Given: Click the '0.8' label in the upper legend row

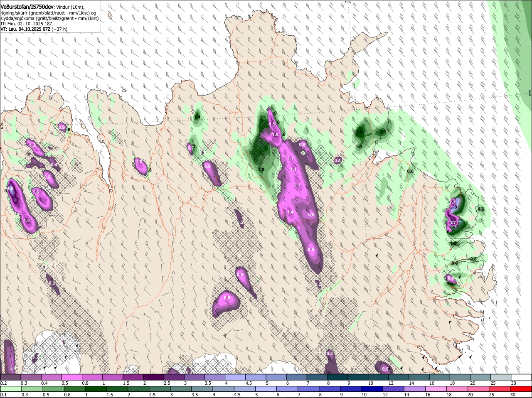Looking at the screenshot, I should 85,383.
